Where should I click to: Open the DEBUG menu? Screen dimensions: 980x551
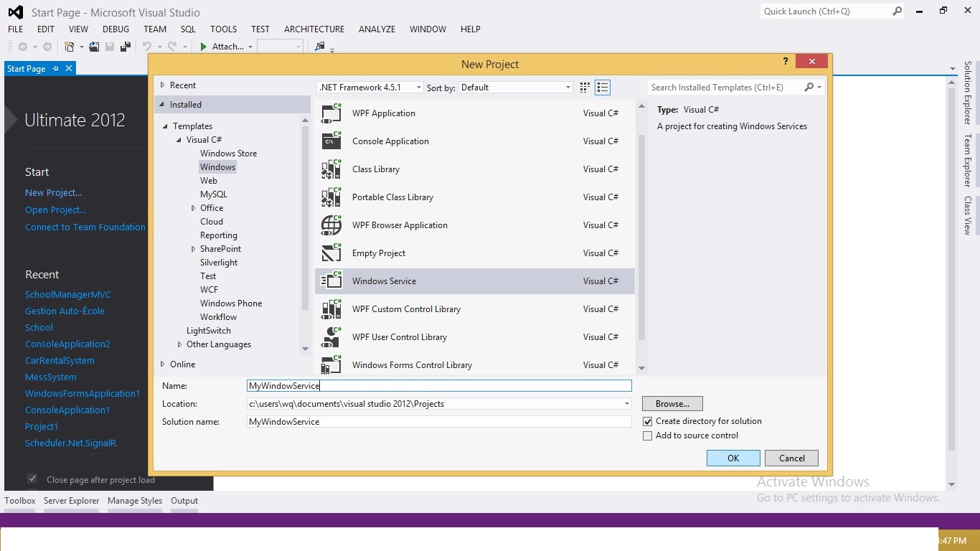116,29
